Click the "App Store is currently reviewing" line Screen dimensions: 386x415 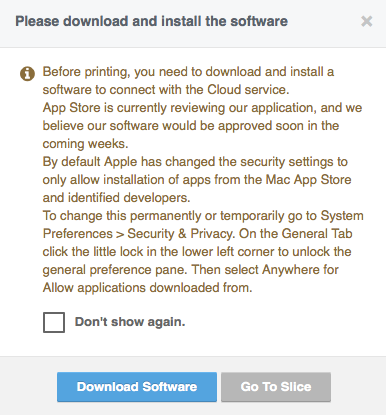coord(202,108)
